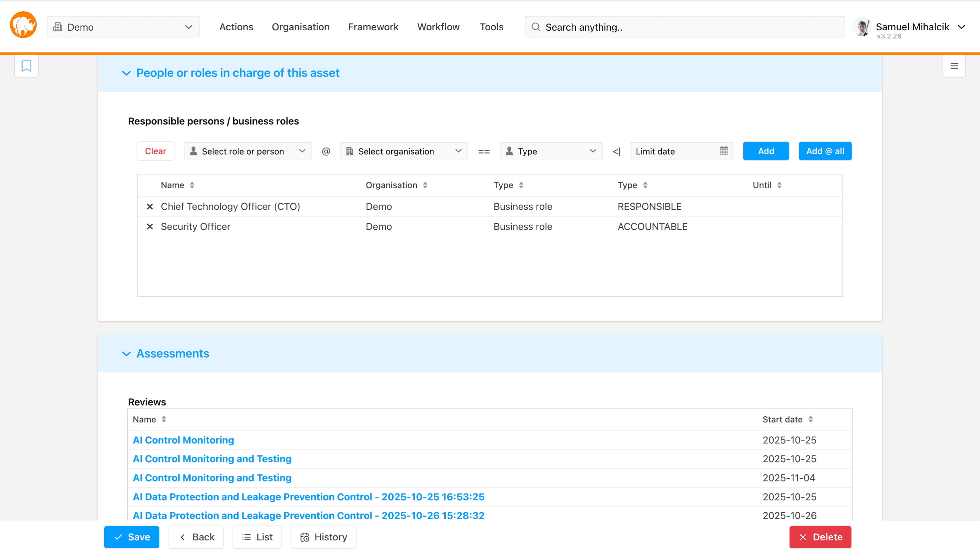Open Select organisation dropdown

(404, 152)
